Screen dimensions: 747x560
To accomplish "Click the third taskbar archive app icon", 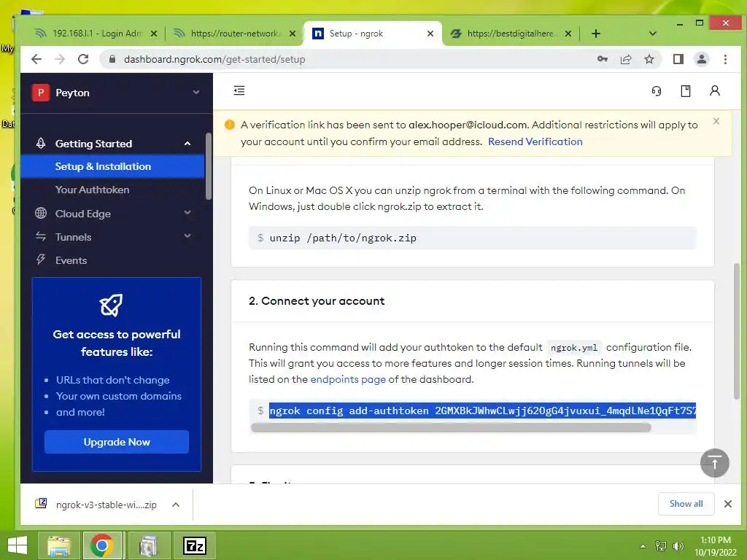I will (148, 545).
